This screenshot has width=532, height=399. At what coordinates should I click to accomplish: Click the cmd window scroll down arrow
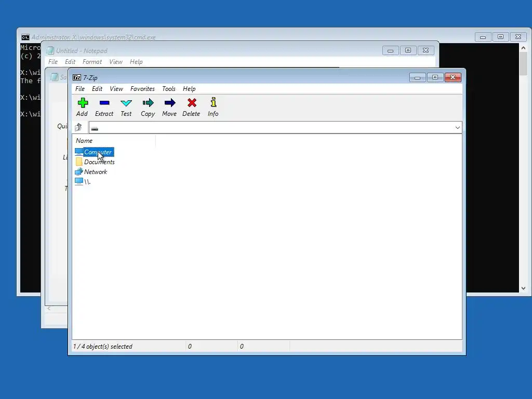pyautogui.click(x=524, y=288)
